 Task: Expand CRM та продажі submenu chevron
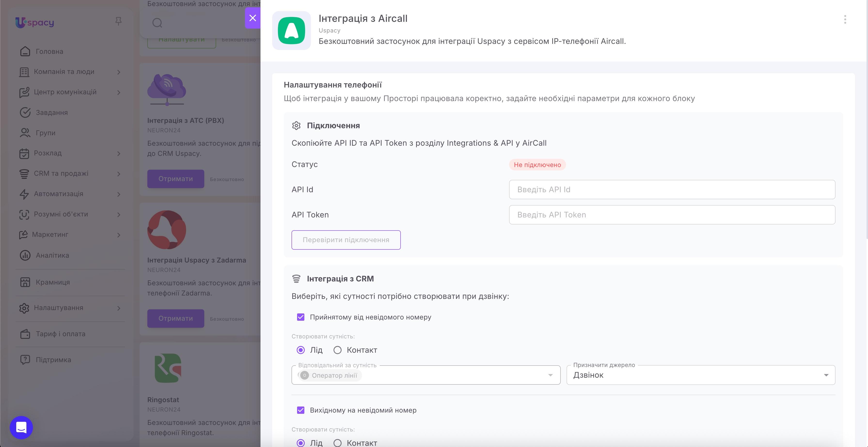click(x=118, y=174)
